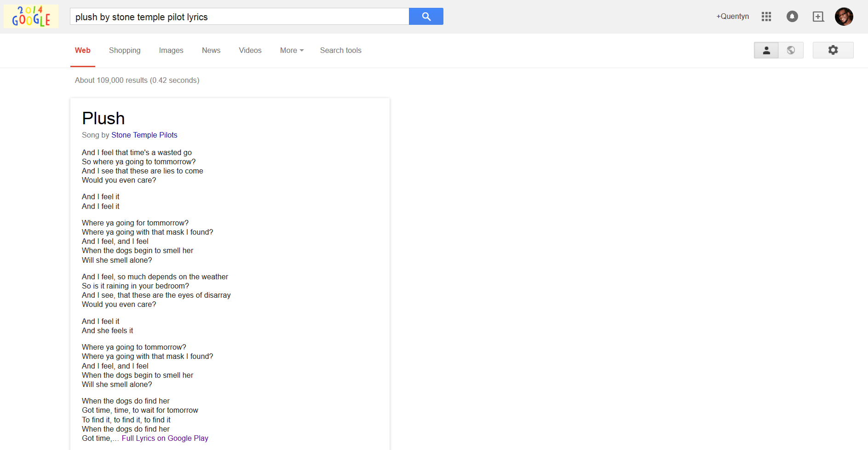Hide personal results with globe toggle
Screen dimensions: 868x450
coord(791,50)
